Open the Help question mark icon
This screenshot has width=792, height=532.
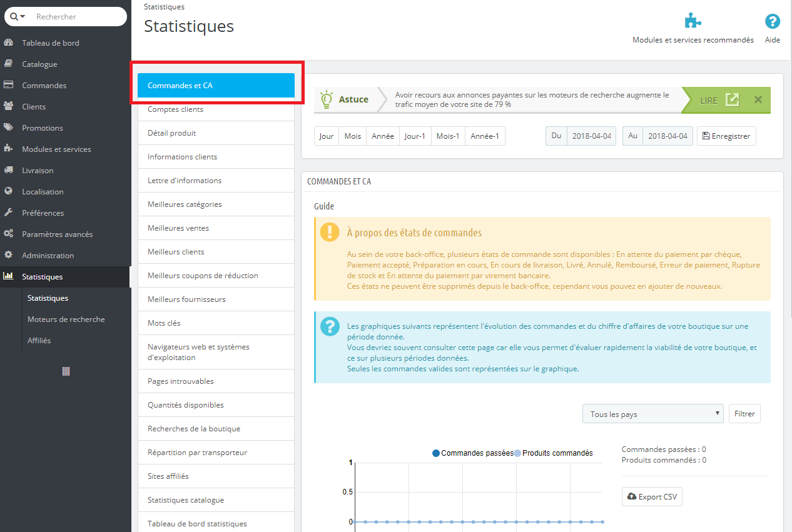pyautogui.click(x=773, y=21)
